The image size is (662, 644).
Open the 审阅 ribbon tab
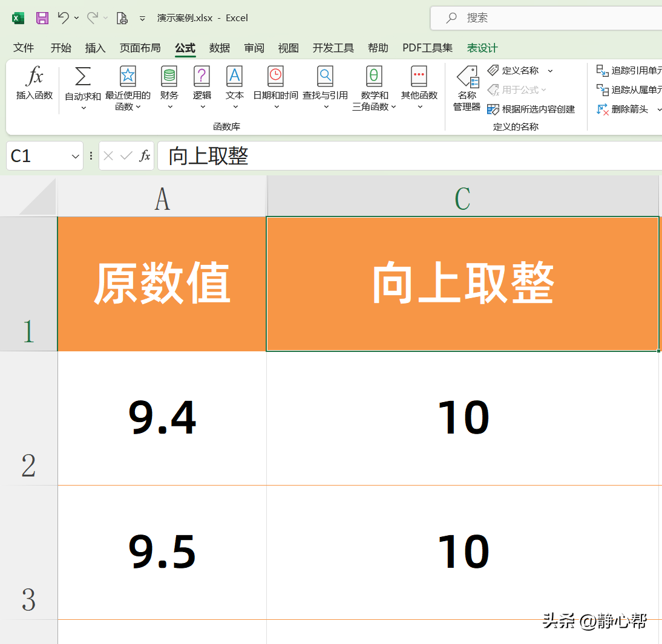point(254,48)
